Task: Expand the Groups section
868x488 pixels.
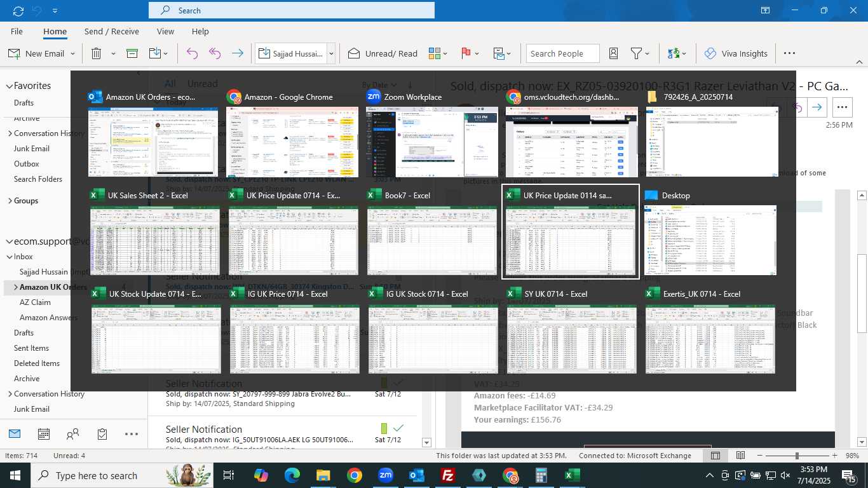Action: [x=10, y=201]
